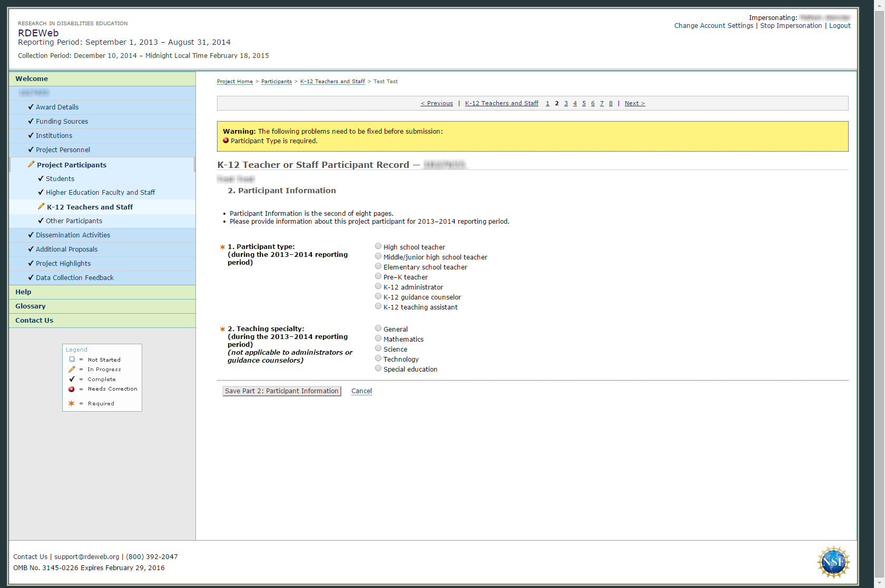The width and height of the screenshot is (885, 588).
Task: Click the checkmark icon beside Students
Action: coord(41,178)
